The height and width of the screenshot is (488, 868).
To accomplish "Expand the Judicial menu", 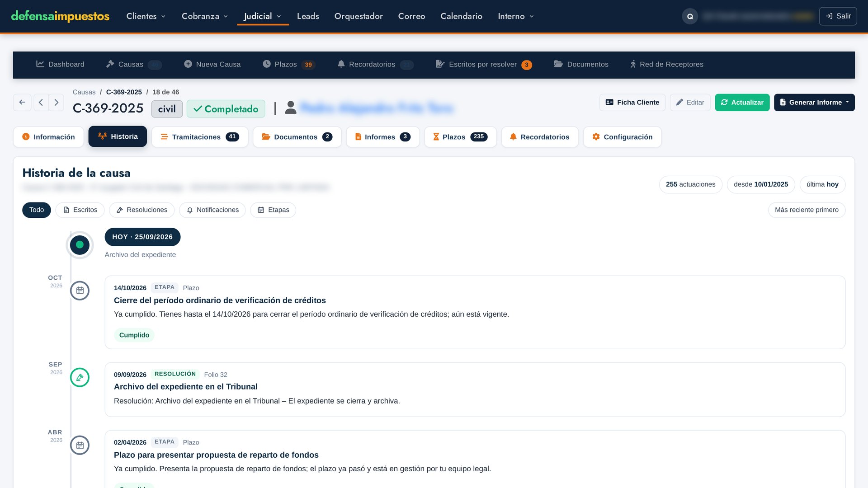I will [x=263, y=16].
